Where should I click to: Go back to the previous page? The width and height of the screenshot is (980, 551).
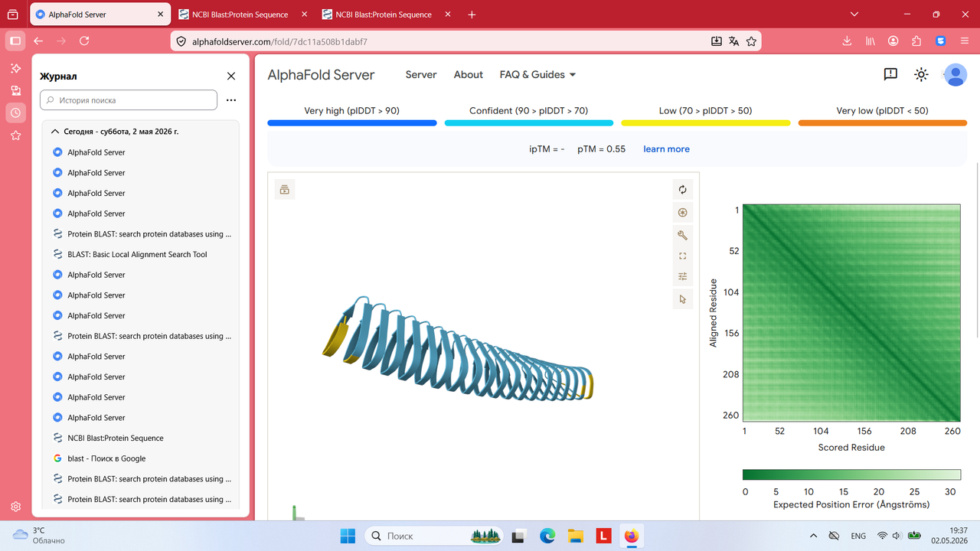(x=38, y=41)
